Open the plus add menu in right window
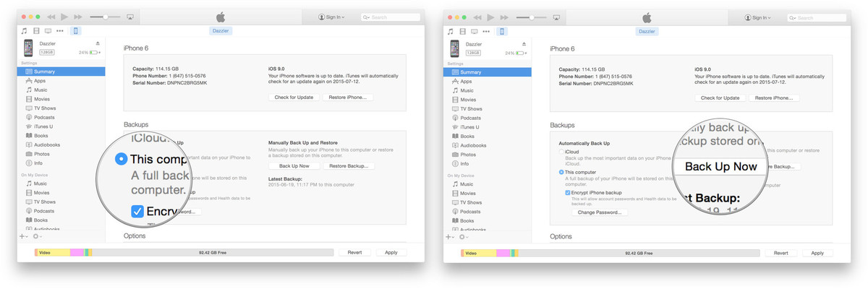The image size is (868, 289). [450, 236]
